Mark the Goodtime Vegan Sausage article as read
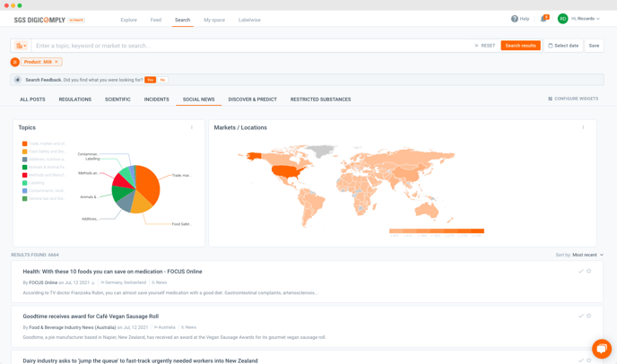 [x=581, y=316]
